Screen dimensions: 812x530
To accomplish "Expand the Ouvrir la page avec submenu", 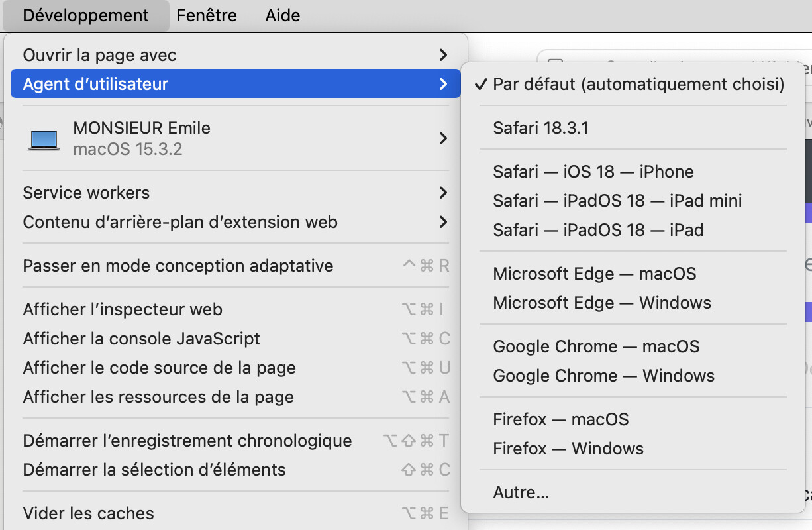I will click(x=236, y=55).
